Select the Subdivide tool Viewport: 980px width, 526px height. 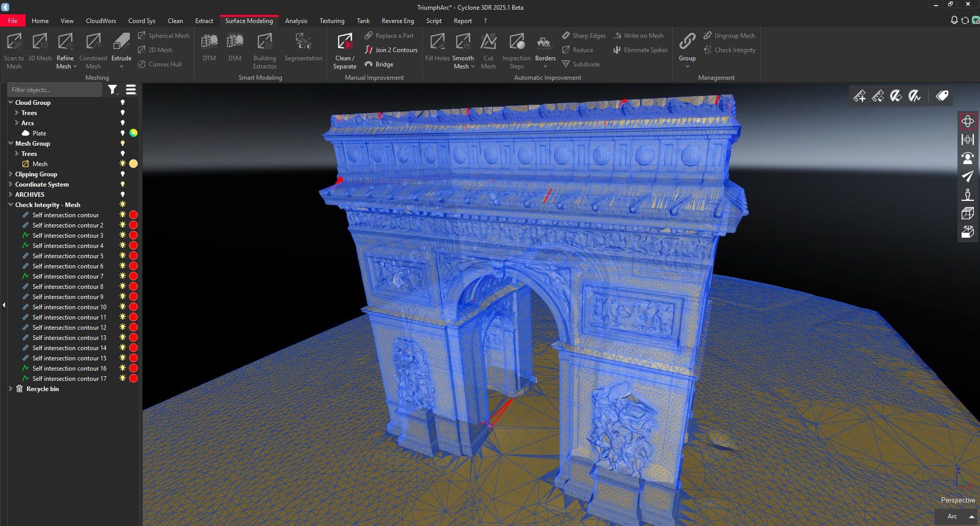coord(581,64)
